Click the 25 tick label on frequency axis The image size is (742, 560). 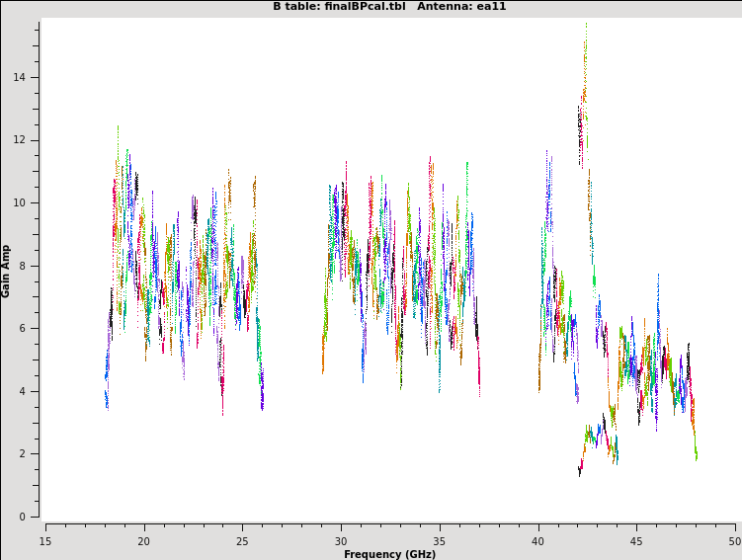pyautogui.click(x=242, y=540)
